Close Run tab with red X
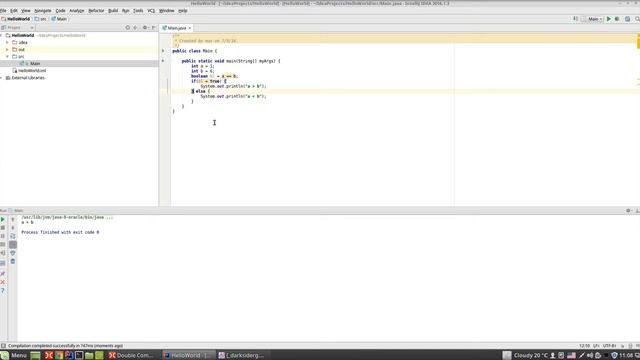This screenshot has height=360, width=640. pos(3,282)
